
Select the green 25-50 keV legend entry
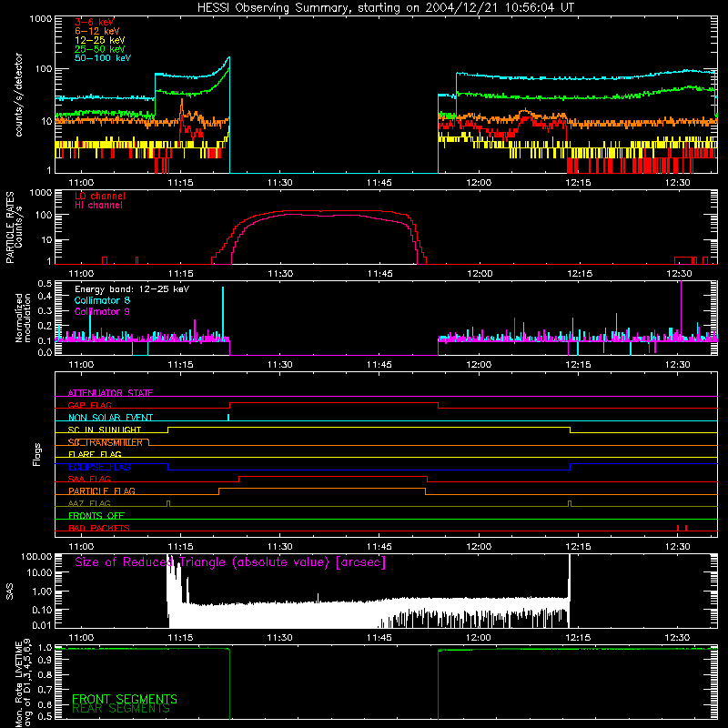coord(100,49)
